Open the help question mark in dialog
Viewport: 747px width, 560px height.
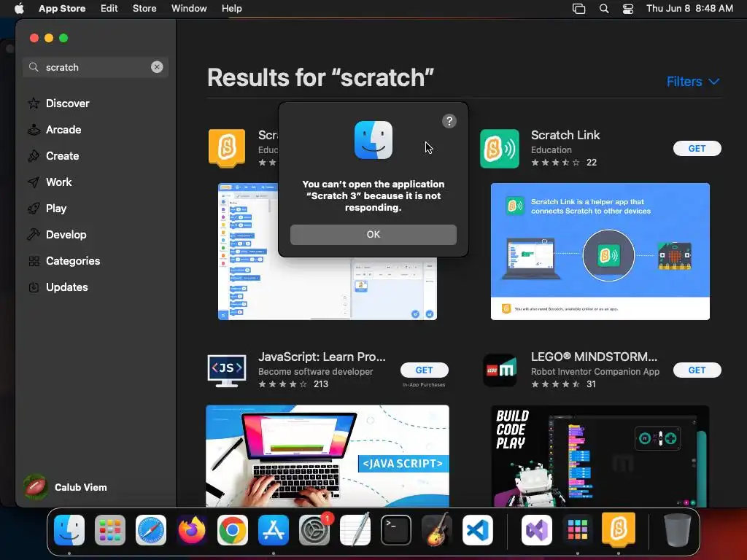pos(449,121)
